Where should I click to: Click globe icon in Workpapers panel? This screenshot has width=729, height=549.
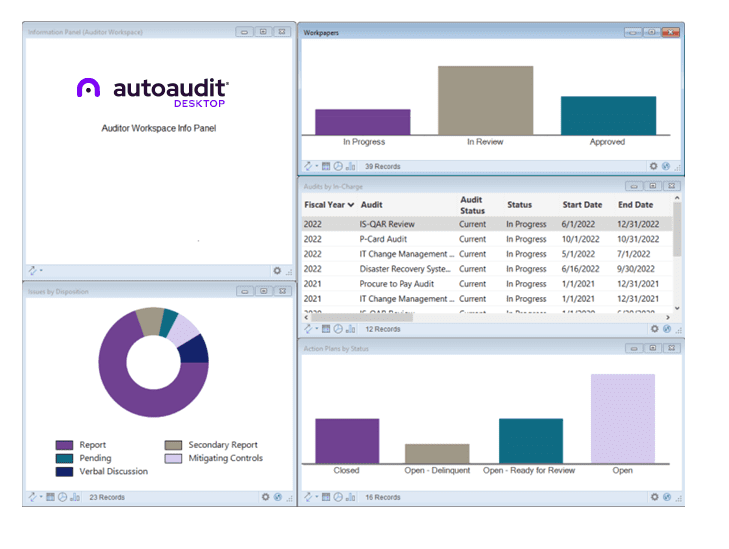click(x=666, y=166)
